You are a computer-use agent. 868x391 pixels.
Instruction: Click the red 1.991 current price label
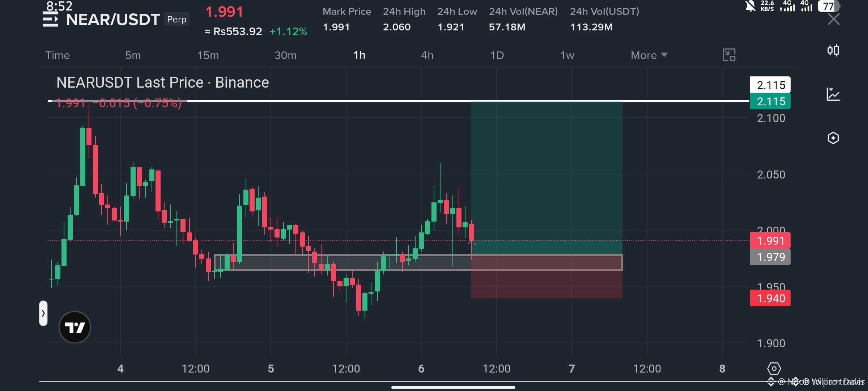coord(770,241)
